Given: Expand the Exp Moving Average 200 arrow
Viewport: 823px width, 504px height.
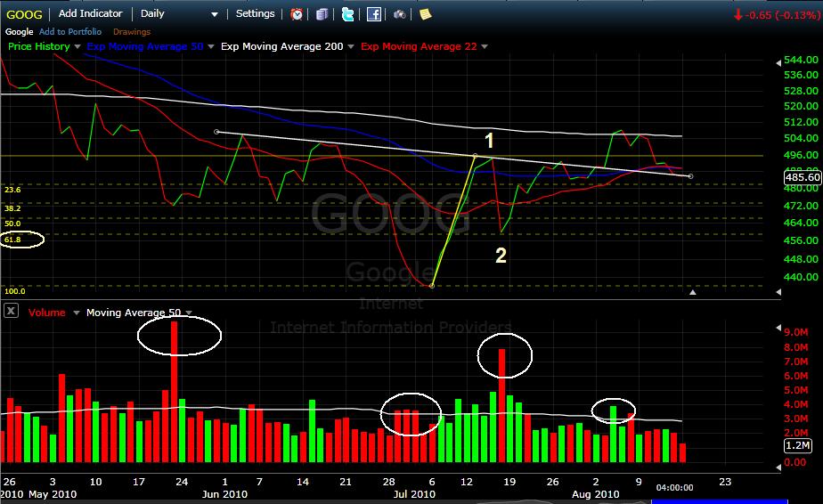Looking at the screenshot, I should pyautogui.click(x=351, y=46).
